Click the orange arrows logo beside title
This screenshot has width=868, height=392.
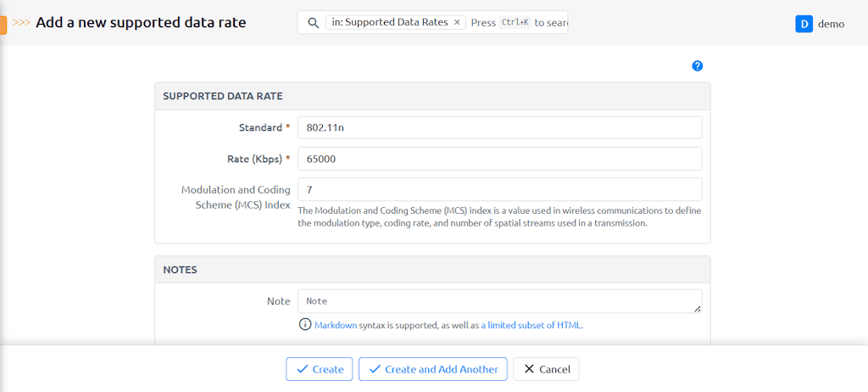(22, 23)
